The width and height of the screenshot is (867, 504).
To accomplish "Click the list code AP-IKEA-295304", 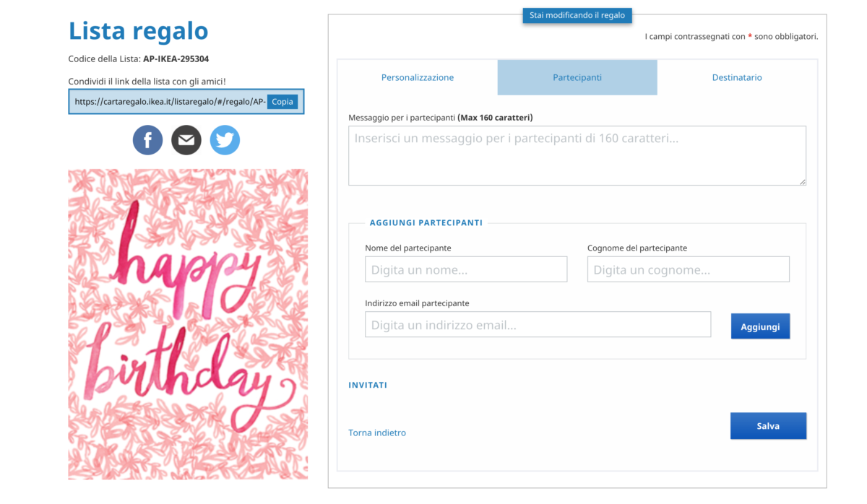I will click(176, 59).
